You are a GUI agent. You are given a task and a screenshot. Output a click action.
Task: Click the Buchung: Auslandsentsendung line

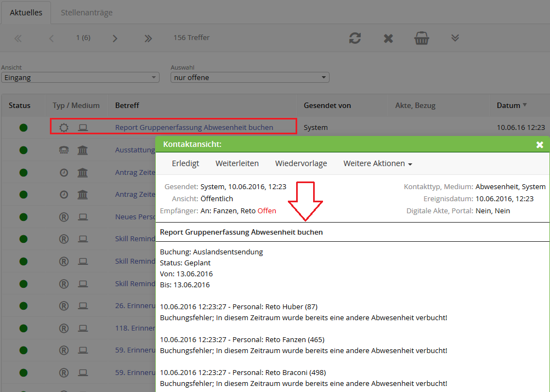(x=212, y=252)
